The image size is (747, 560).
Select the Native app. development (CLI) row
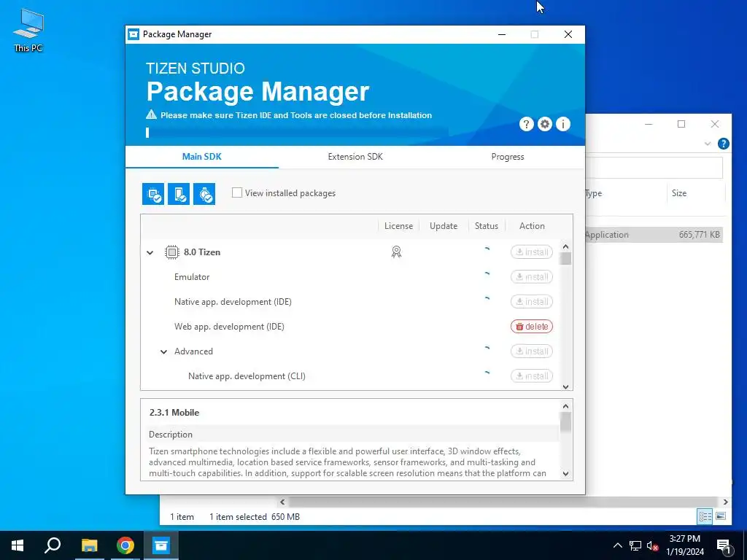[x=350, y=376]
